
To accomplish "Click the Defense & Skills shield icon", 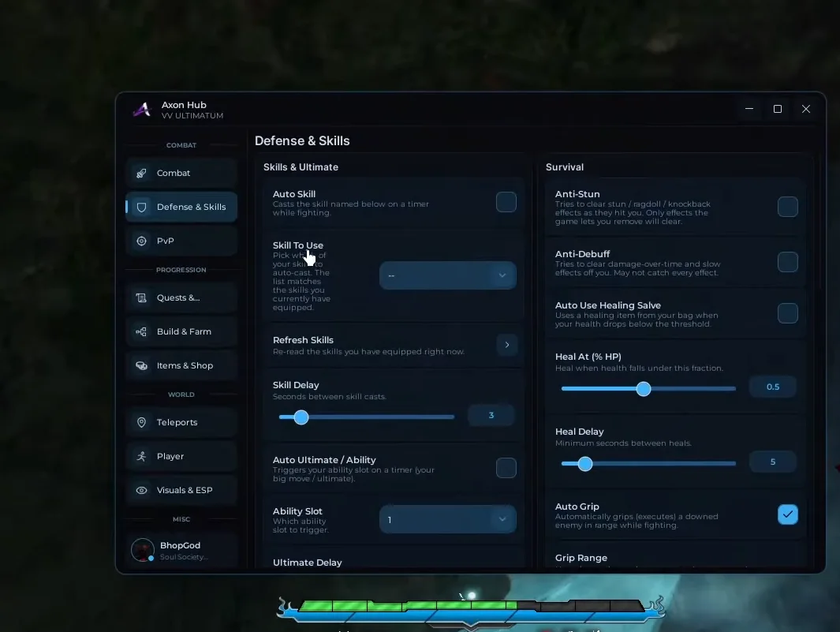I will pos(141,207).
